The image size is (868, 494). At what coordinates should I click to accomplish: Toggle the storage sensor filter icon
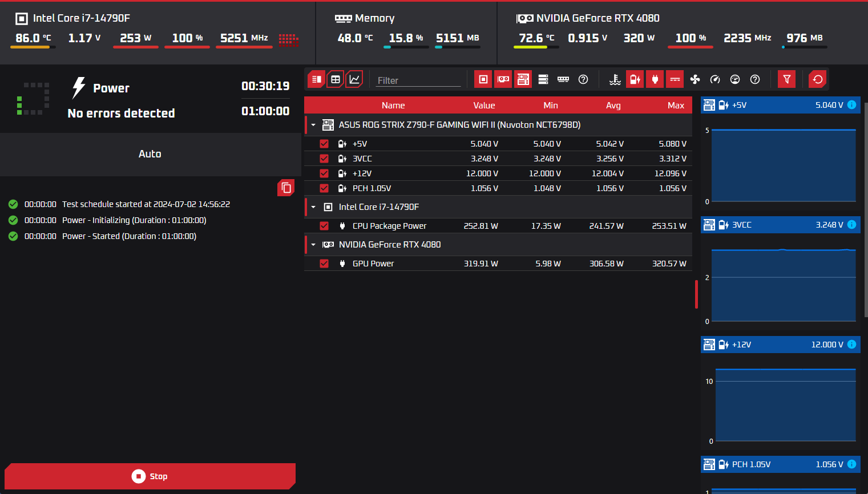pos(543,79)
